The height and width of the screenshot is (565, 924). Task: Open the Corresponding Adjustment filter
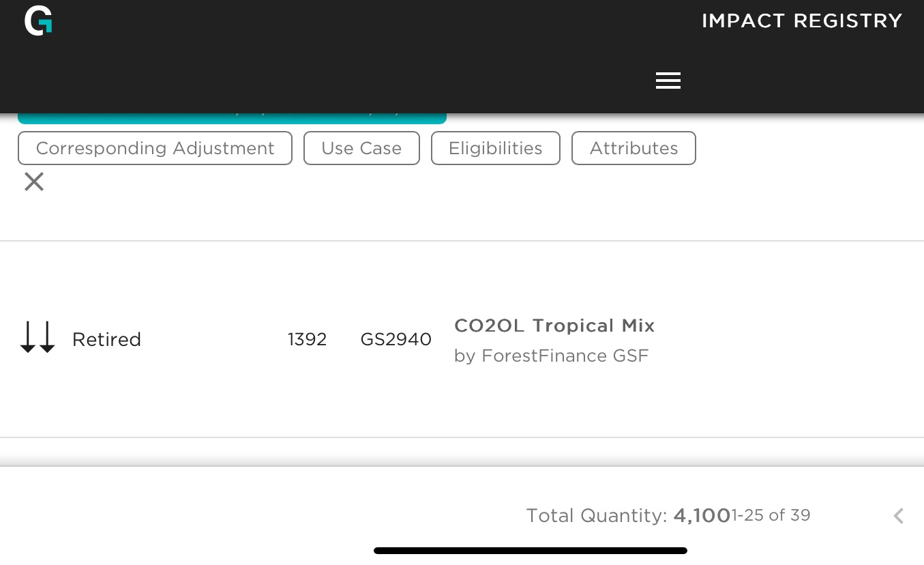pos(155,148)
